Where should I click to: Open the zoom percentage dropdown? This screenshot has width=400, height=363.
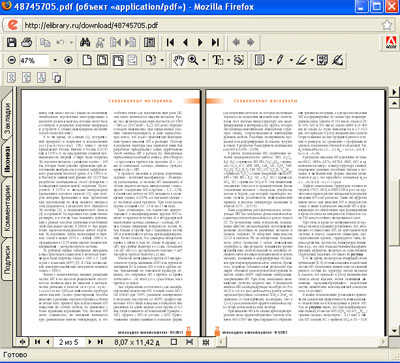55,61
